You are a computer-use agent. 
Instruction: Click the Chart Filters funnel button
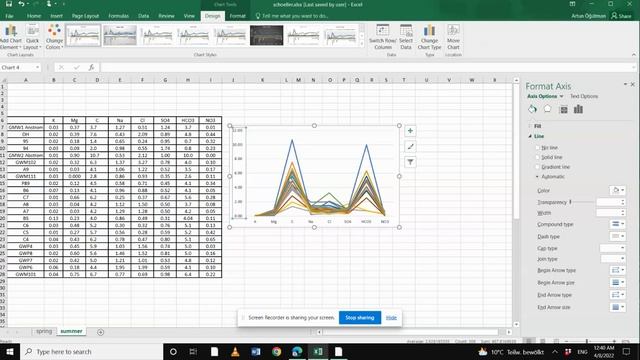click(x=410, y=162)
